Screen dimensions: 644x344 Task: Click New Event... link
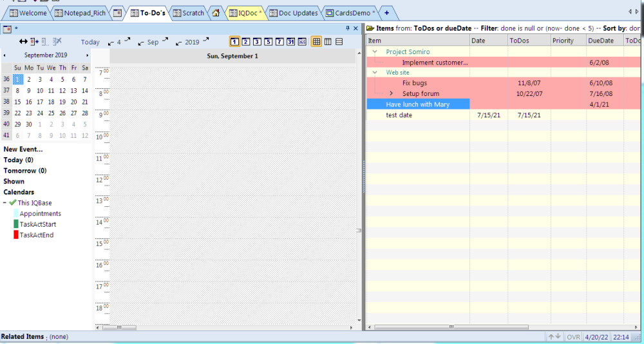(x=23, y=149)
